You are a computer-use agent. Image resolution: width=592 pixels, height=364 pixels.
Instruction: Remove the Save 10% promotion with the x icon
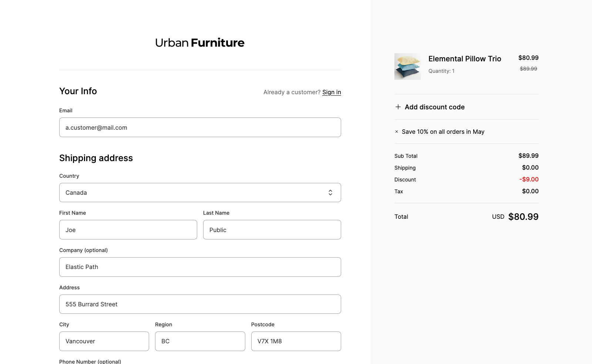point(397,132)
